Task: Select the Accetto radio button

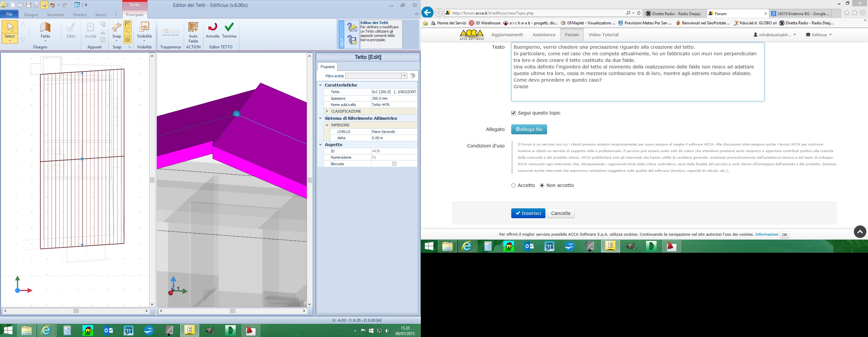Action: click(513, 186)
